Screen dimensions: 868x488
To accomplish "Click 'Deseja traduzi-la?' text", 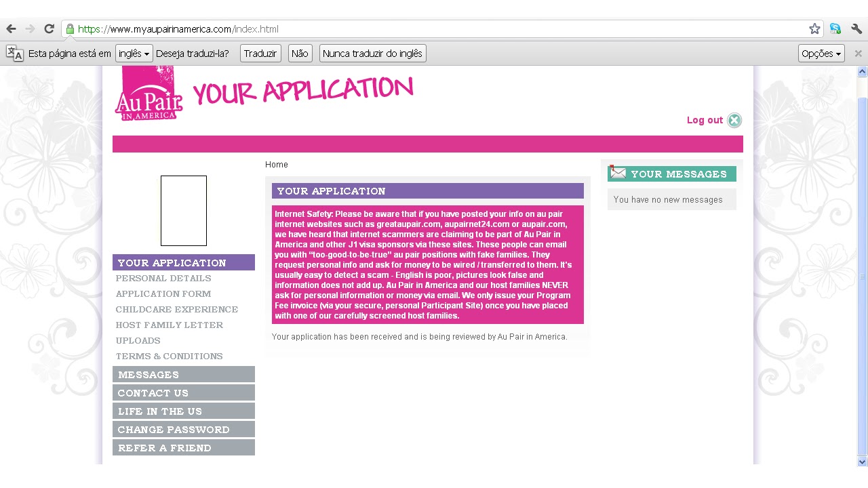I will pyautogui.click(x=193, y=54).
